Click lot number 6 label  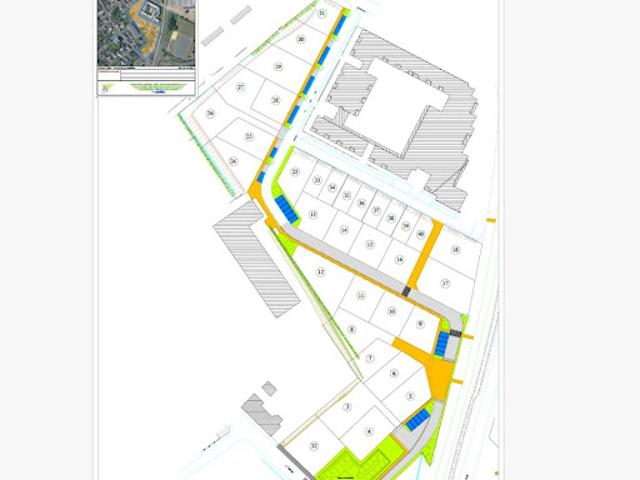[x=394, y=373]
